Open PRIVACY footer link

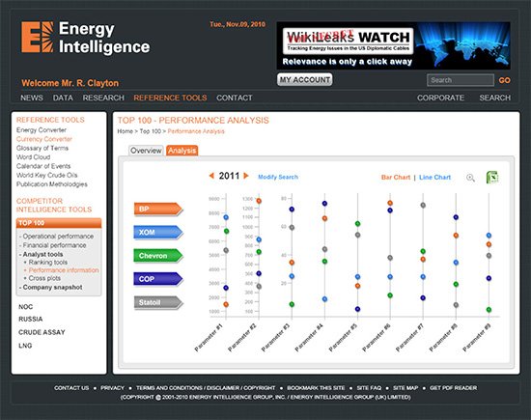112,388
